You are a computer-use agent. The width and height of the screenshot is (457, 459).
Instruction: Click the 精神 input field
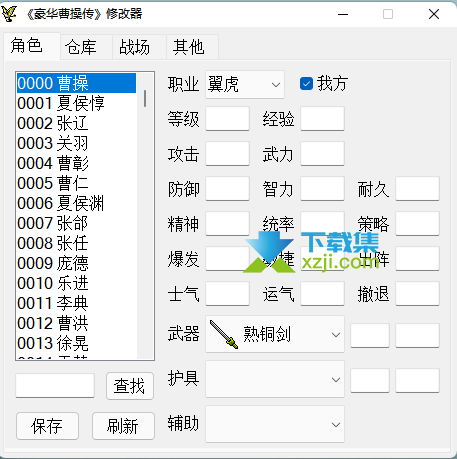click(227, 224)
